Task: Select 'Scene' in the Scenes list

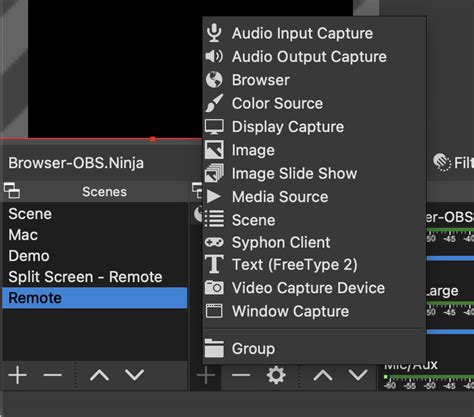Action: 95,214
